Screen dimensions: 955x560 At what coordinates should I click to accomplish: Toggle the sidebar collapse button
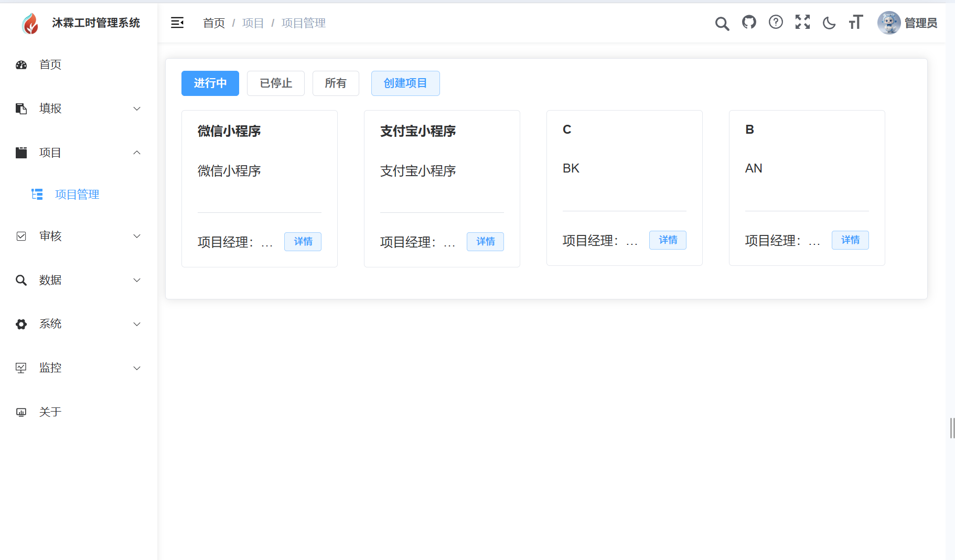pos(177,23)
